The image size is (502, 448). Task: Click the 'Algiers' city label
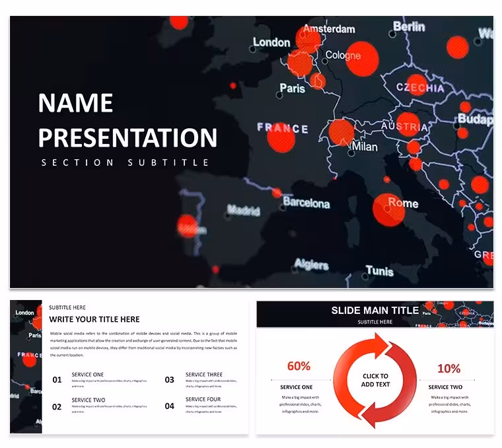(x=312, y=264)
